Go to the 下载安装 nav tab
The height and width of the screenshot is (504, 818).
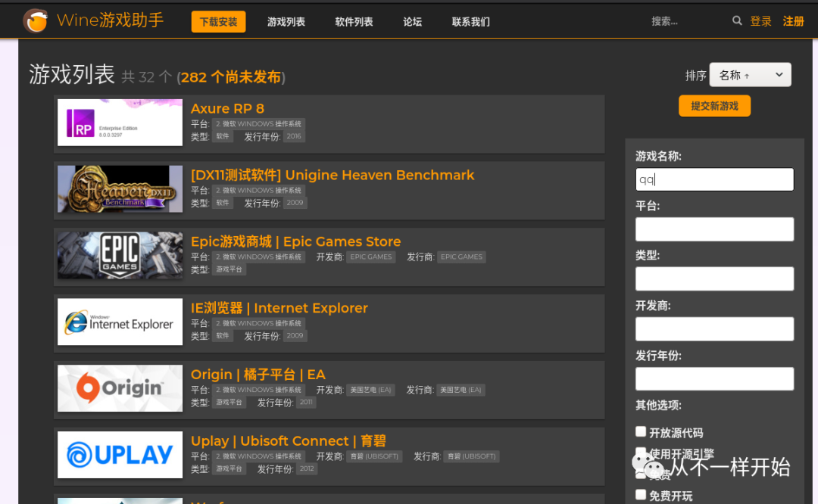(219, 22)
